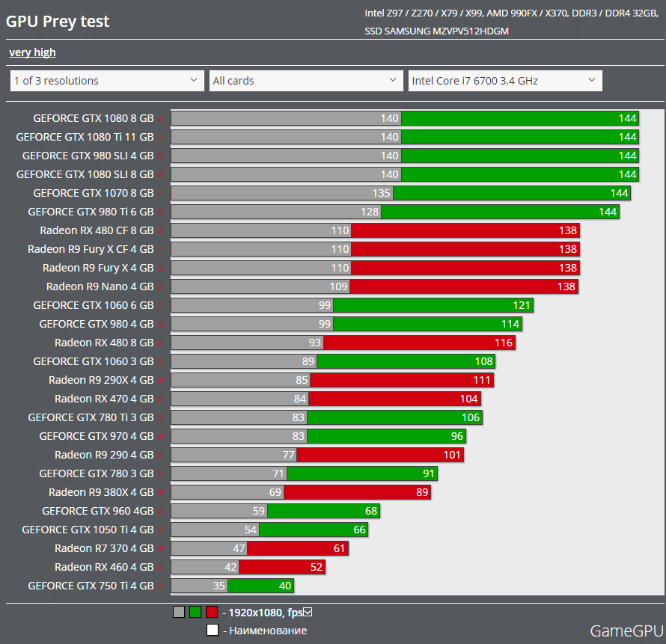Click the '1920x1080, fps' legend label
Viewport: 666px width, 644px height.
[x=266, y=613]
